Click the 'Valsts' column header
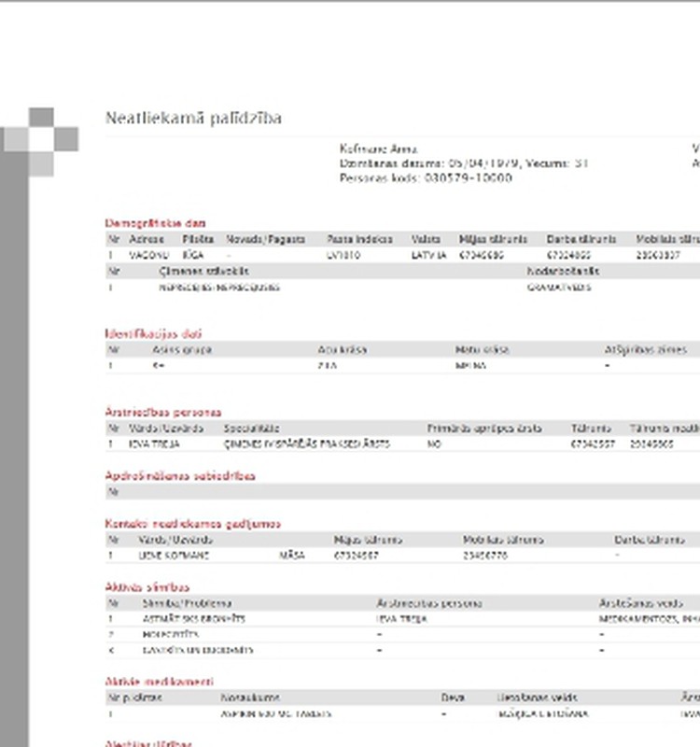Screen dimensions: 700x747 point(426,239)
